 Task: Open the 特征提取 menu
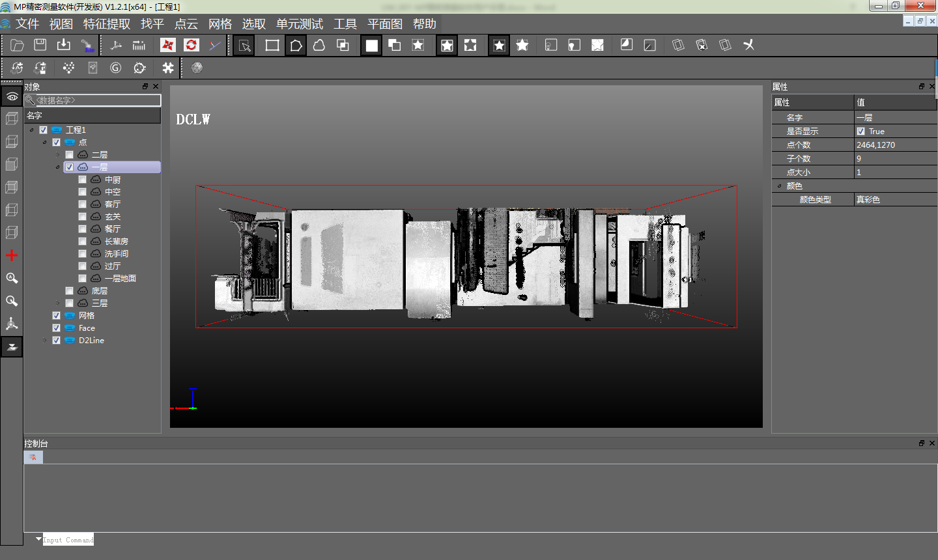click(x=107, y=24)
